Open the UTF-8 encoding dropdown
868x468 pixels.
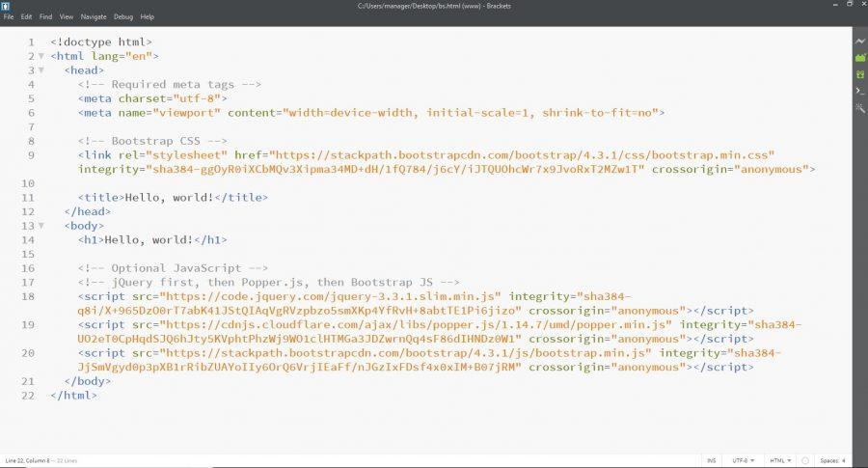[743, 461]
